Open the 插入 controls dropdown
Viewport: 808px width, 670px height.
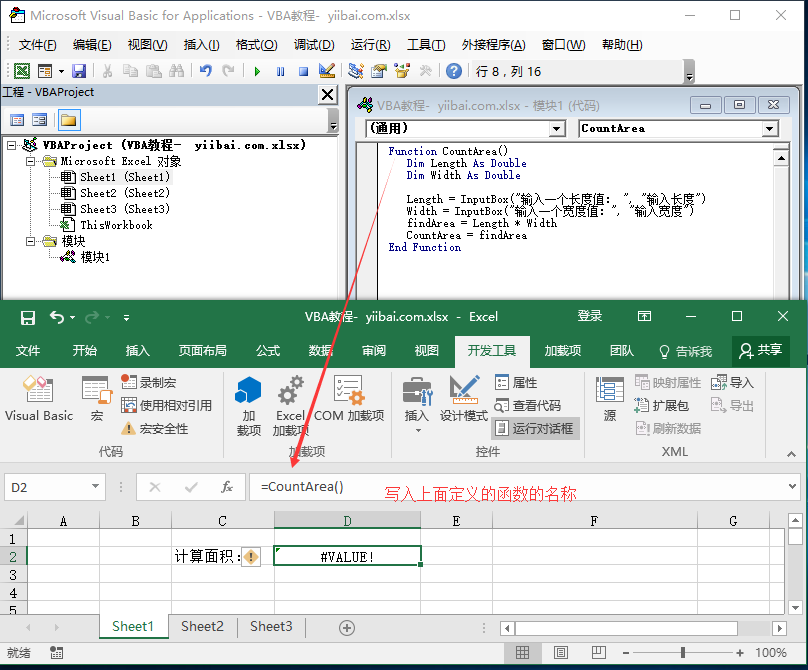tap(417, 405)
